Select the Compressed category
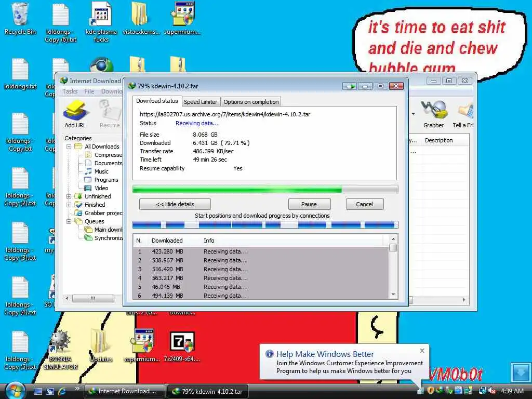532x399 pixels. [x=103, y=155]
